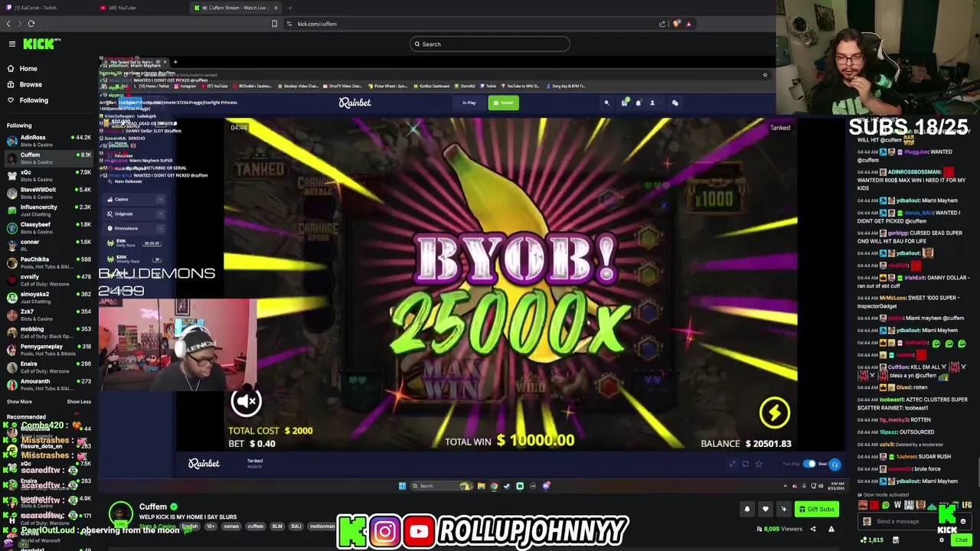Click the stream notification bell icon
This screenshot has width=980, height=551.
click(x=747, y=509)
